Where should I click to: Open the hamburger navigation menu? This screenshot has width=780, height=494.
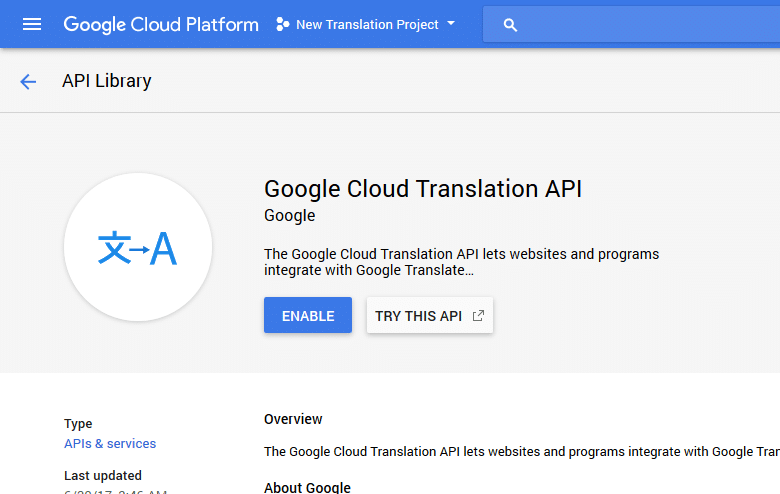[x=32, y=24]
